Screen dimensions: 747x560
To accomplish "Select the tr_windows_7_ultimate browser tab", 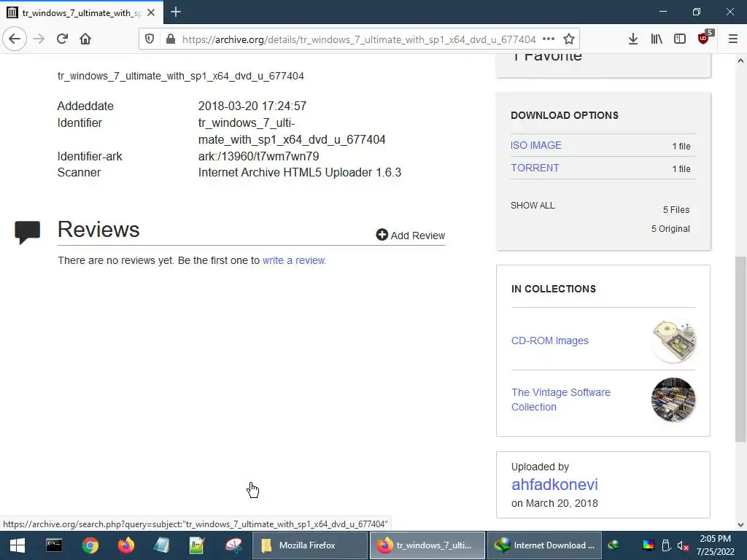I will click(x=82, y=12).
